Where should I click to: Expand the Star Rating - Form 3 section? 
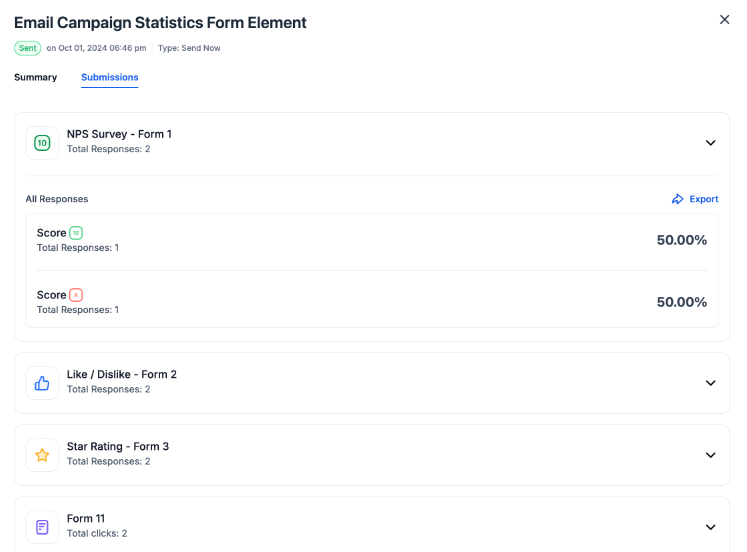[711, 455]
